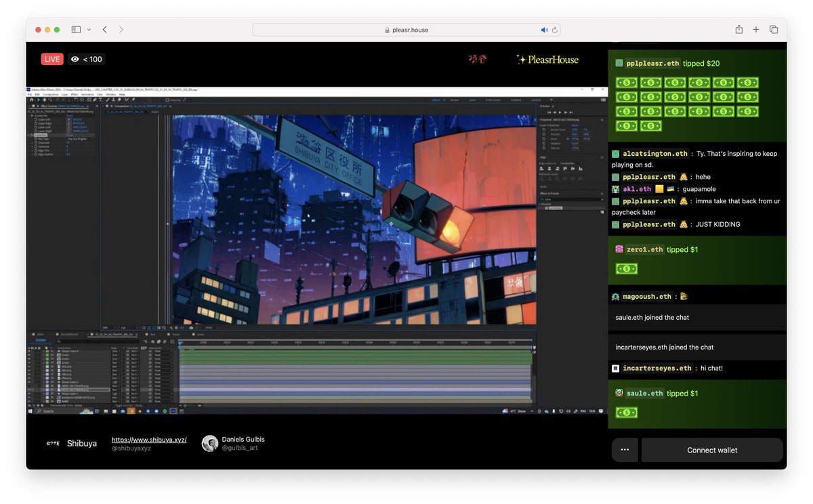Click the snapshot camera icon under the viewer
The width and height of the screenshot is (813, 504).
pos(191,328)
